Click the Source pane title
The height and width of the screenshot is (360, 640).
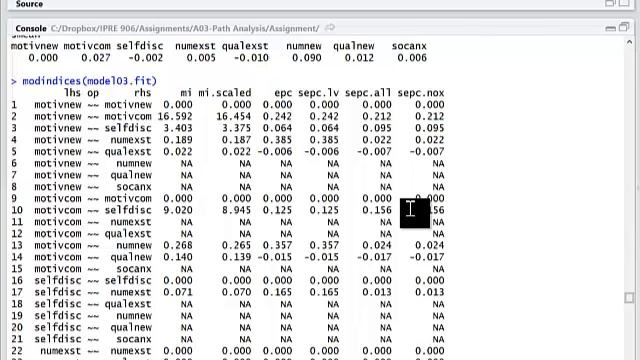pos(29,4)
